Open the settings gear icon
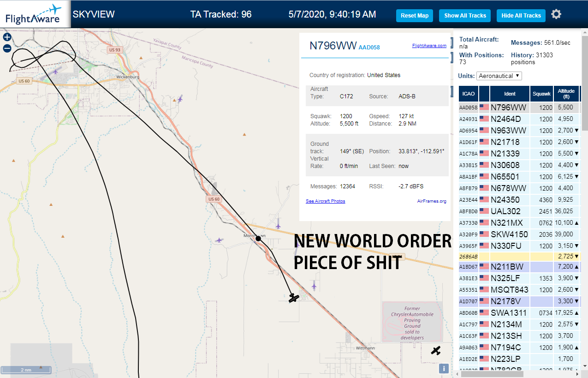 [556, 14]
